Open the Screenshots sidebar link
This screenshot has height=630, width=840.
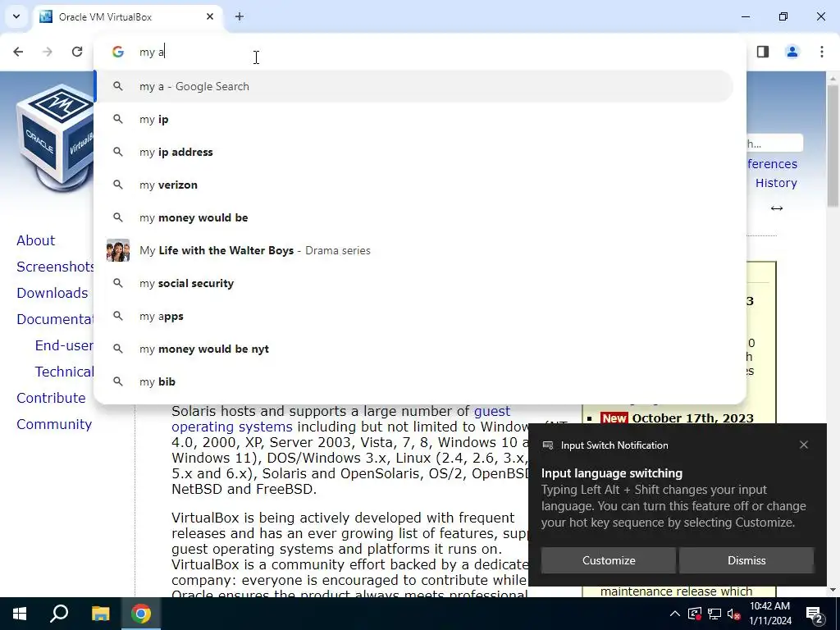pos(55,267)
